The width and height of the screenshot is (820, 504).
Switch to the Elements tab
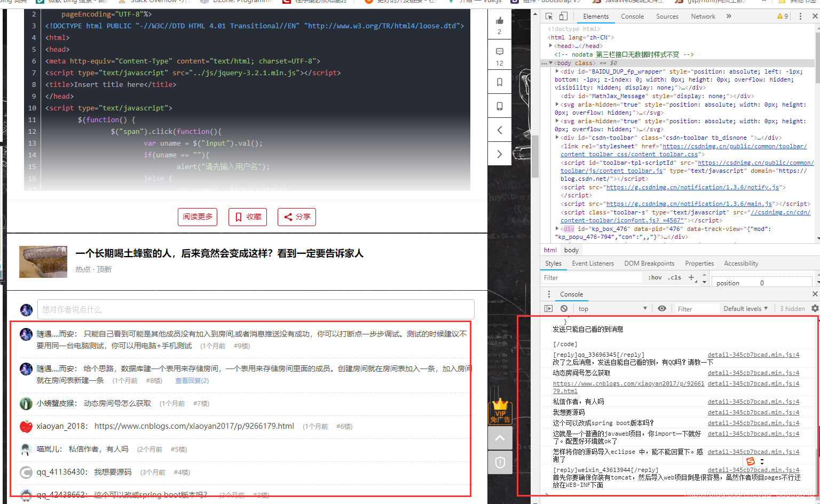point(596,17)
